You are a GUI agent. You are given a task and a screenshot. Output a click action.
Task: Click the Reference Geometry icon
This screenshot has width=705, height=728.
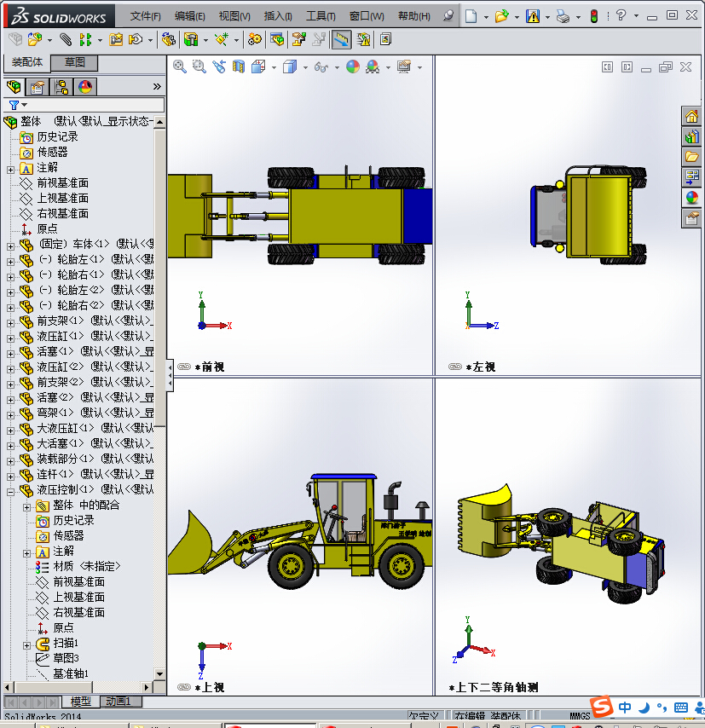(x=222, y=39)
